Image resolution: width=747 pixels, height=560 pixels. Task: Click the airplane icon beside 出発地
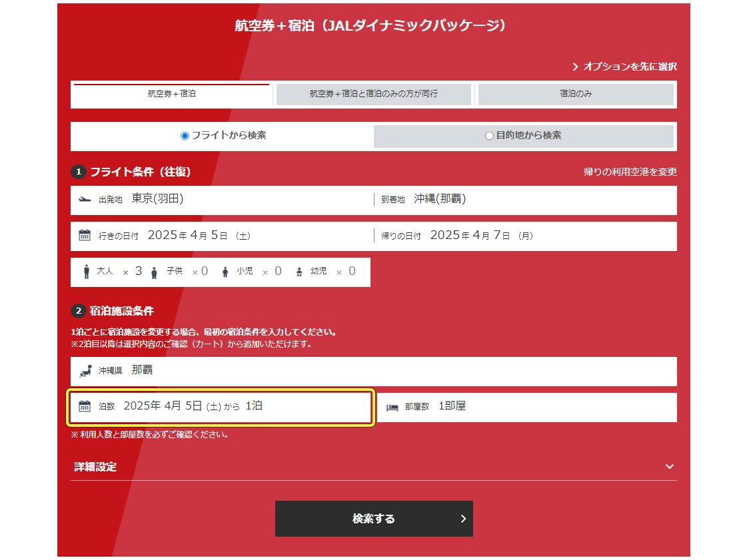pyautogui.click(x=85, y=199)
